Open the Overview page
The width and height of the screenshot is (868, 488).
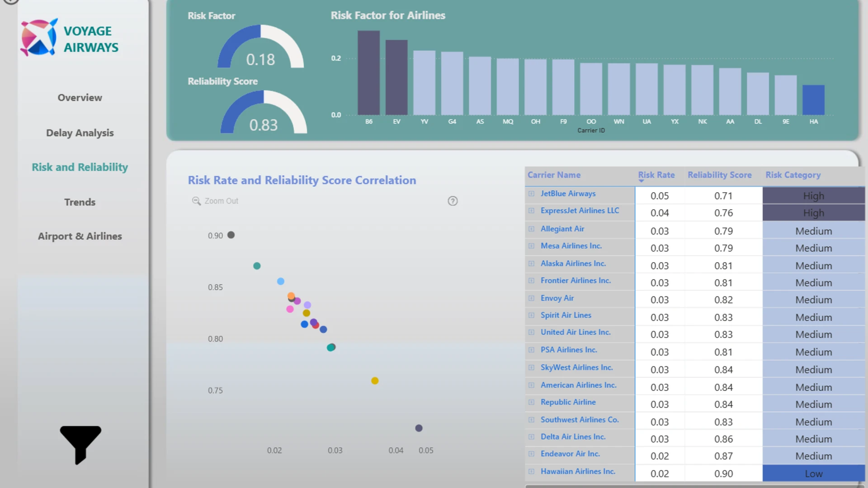pos(80,98)
